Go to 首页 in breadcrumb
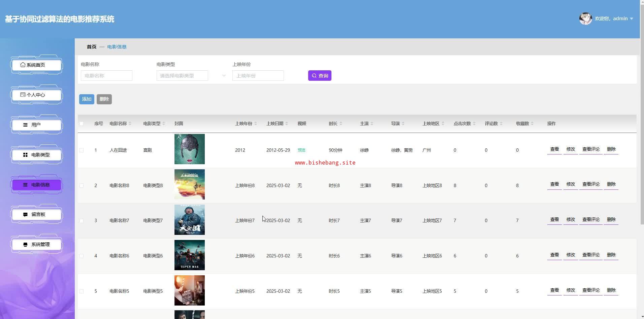The height and width of the screenshot is (319, 644). 92,47
